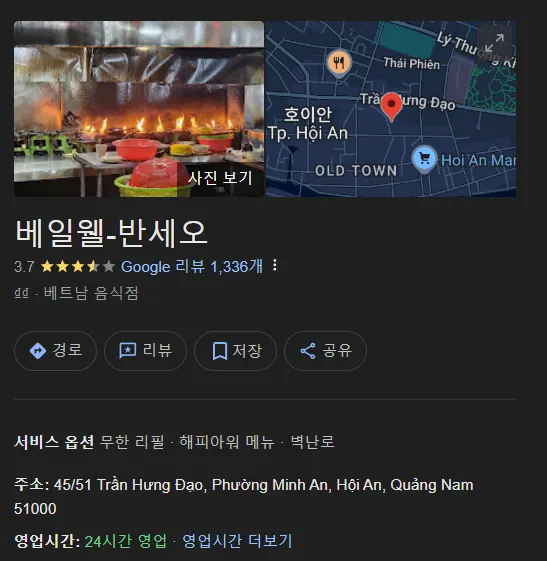Click the orange restaurant marker on map

pos(339,64)
